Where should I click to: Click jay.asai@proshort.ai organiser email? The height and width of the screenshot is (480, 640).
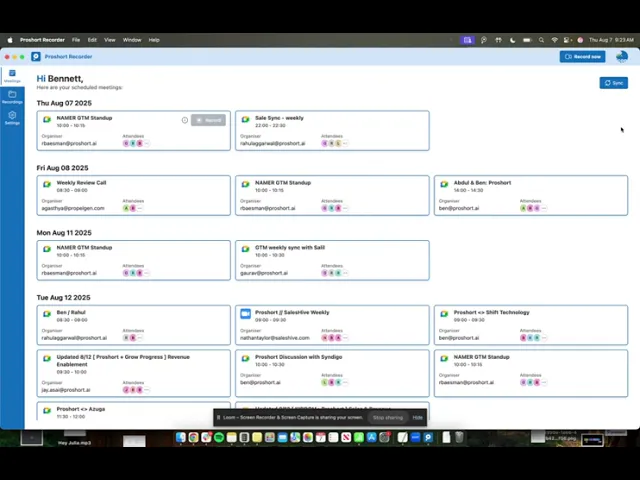[66, 390]
